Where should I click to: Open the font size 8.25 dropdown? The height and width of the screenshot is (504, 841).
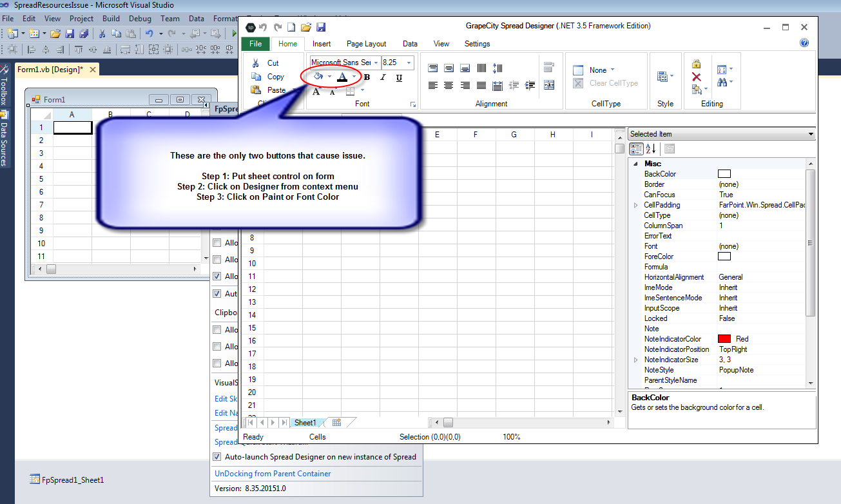(409, 63)
